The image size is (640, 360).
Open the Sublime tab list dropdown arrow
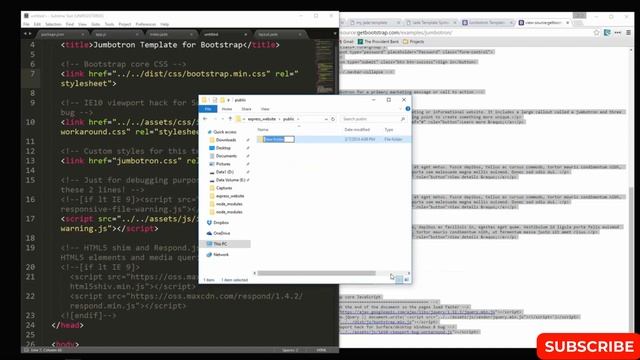click(x=335, y=34)
